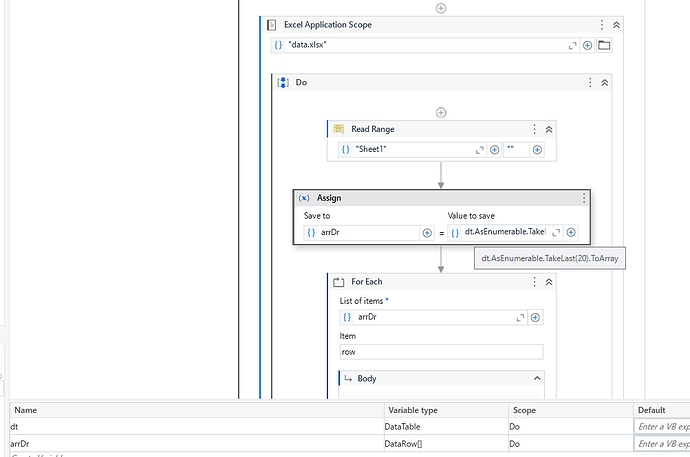Image resolution: width=690 pixels, height=457 pixels.
Task: Collapse the For Each activity
Action: 549,282
